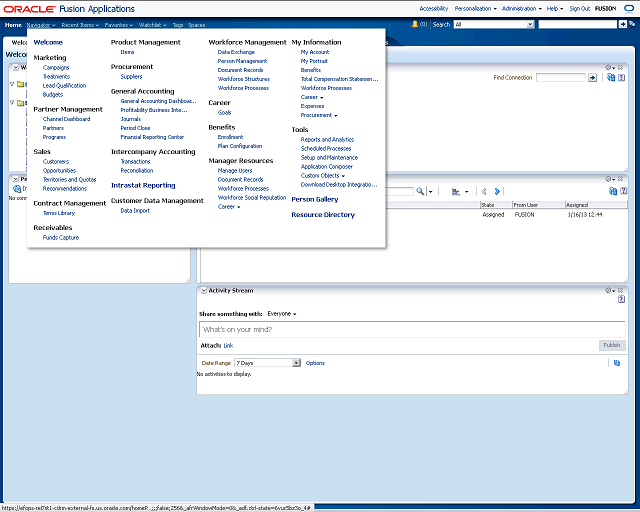Click the second yellow folder icon
Image resolution: width=640 pixels, height=512 pixels.
tap(21, 103)
